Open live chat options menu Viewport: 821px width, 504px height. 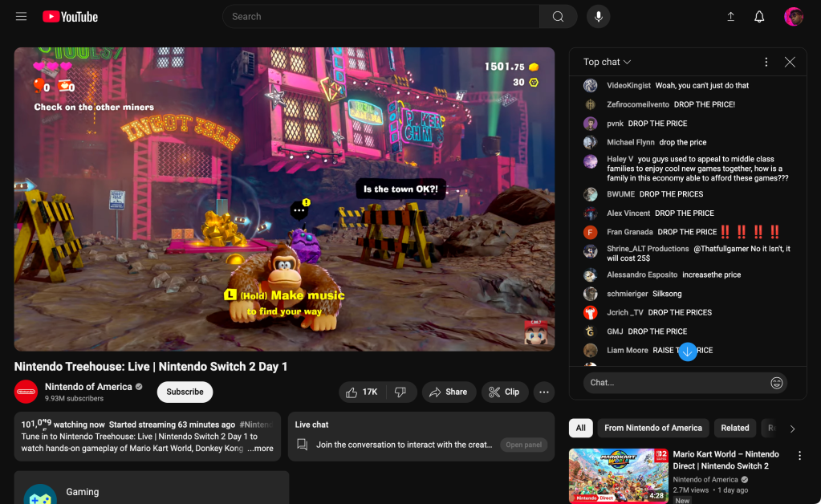click(766, 62)
